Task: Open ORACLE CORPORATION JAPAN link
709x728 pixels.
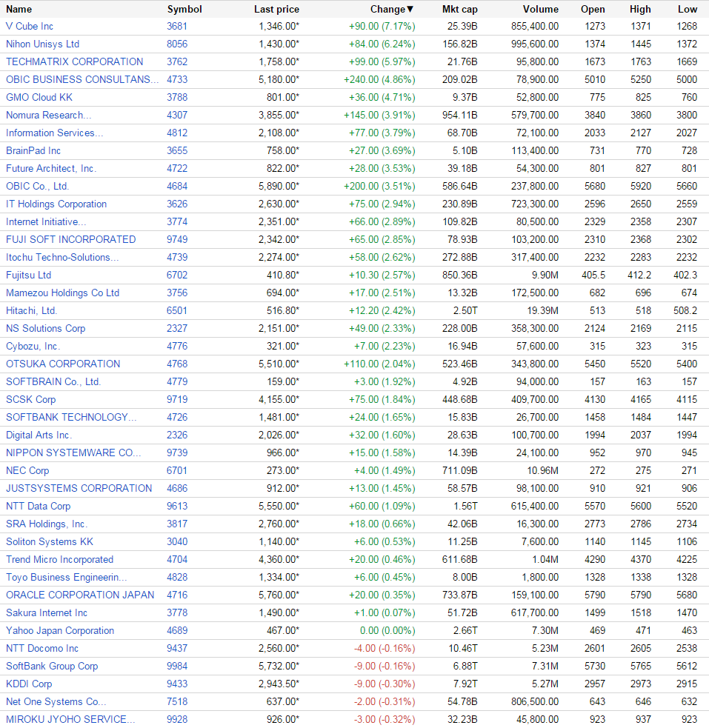Action: click(80, 595)
